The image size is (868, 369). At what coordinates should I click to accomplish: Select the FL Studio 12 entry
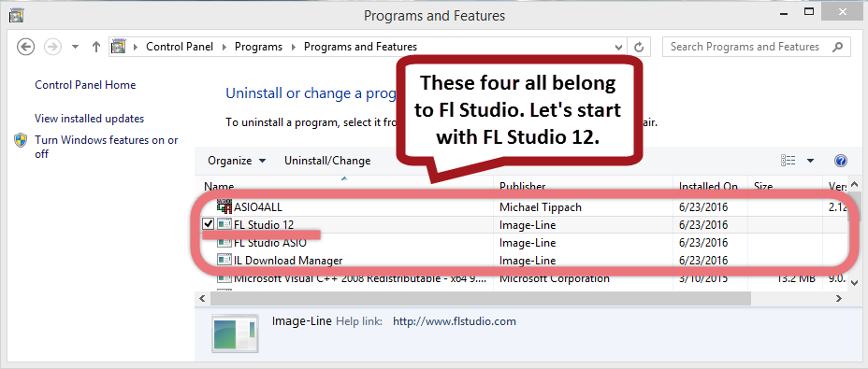coord(264,225)
